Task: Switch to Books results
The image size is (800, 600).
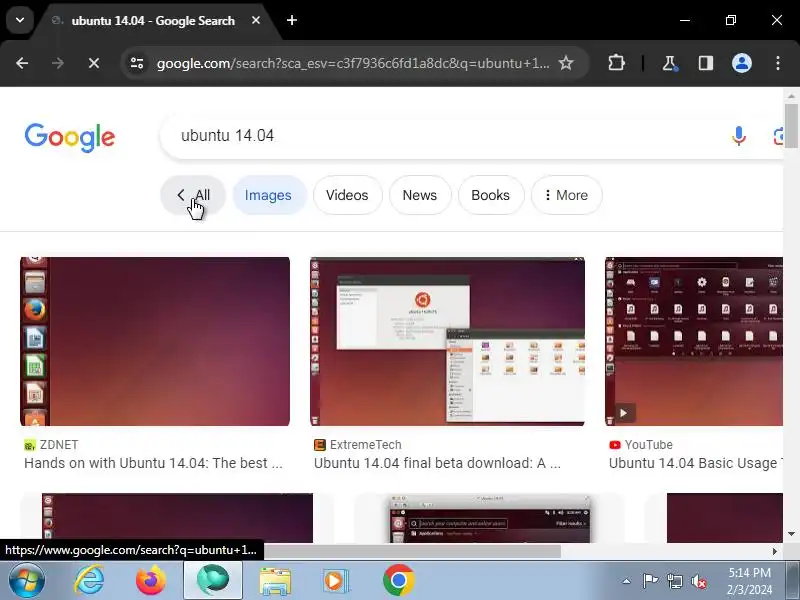Action: 490,195
